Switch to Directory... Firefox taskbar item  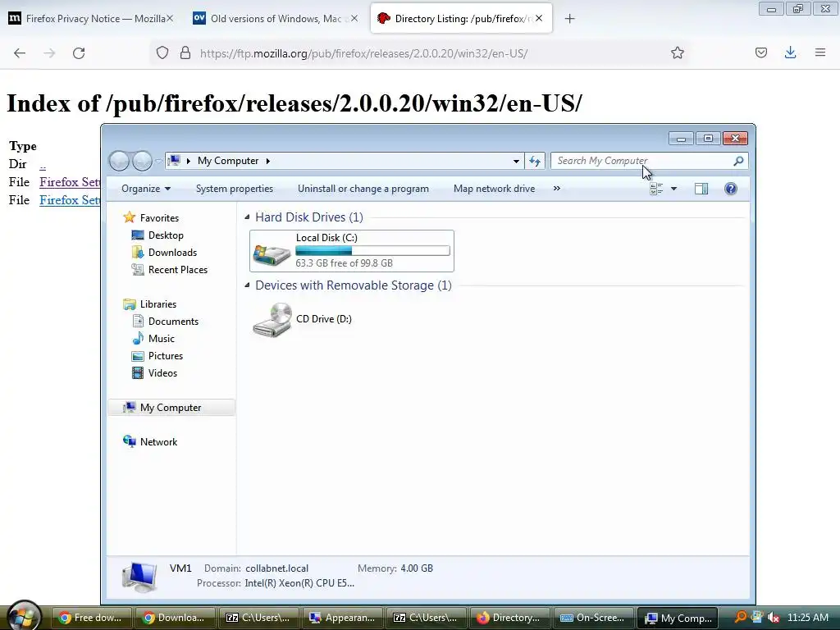(509, 618)
